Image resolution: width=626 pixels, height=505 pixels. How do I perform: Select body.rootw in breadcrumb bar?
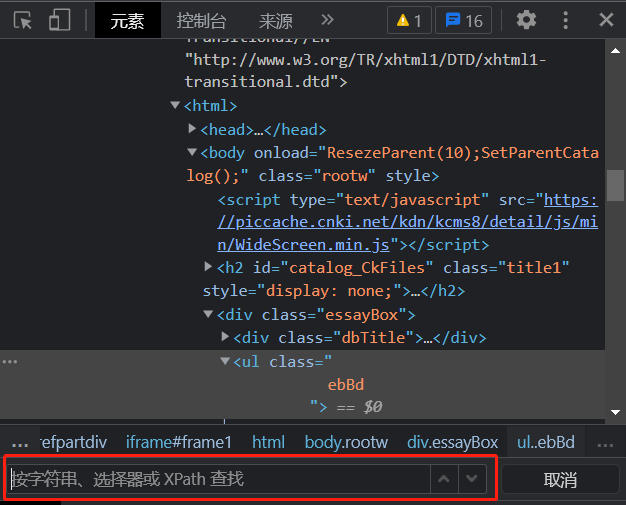click(x=346, y=442)
